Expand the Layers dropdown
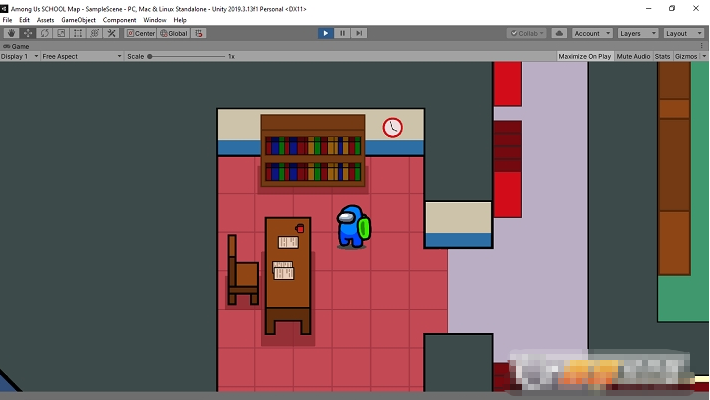This screenshot has height=400, width=710. pyautogui.click(x=636, y=33)
